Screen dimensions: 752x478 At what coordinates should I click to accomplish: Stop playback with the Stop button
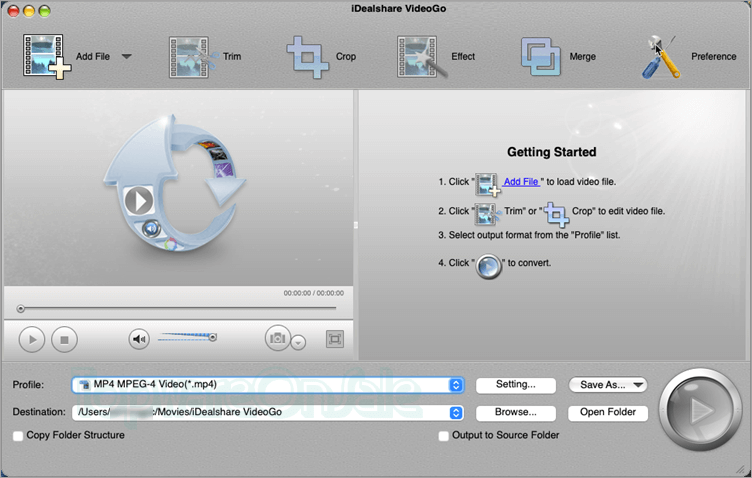(x=64, y=339)
